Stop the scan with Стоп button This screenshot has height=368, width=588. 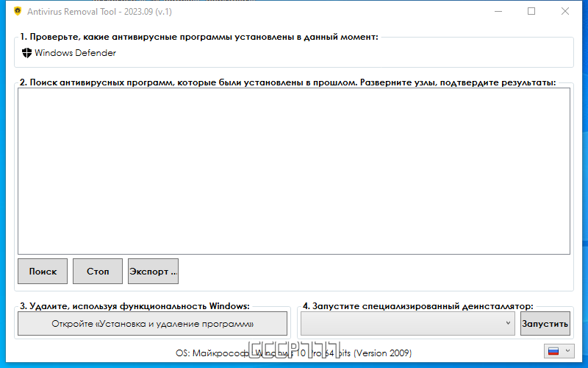pyautogui.click(x=98, y=271)
